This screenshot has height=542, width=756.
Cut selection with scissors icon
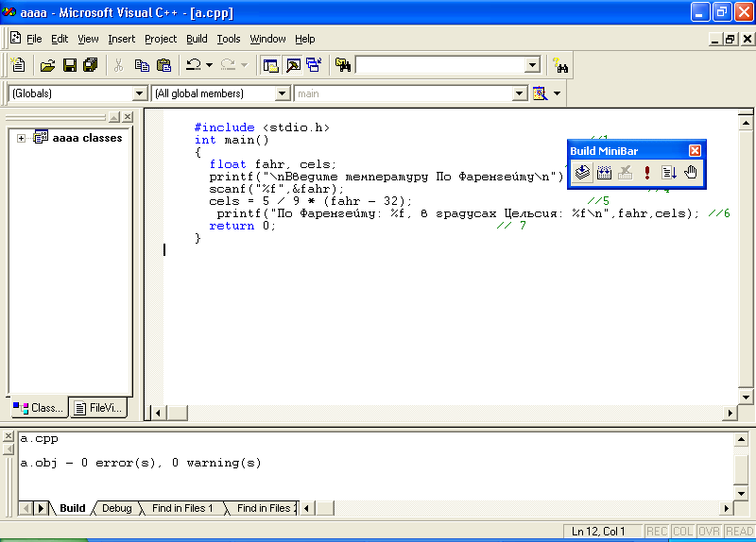point(119,65)
